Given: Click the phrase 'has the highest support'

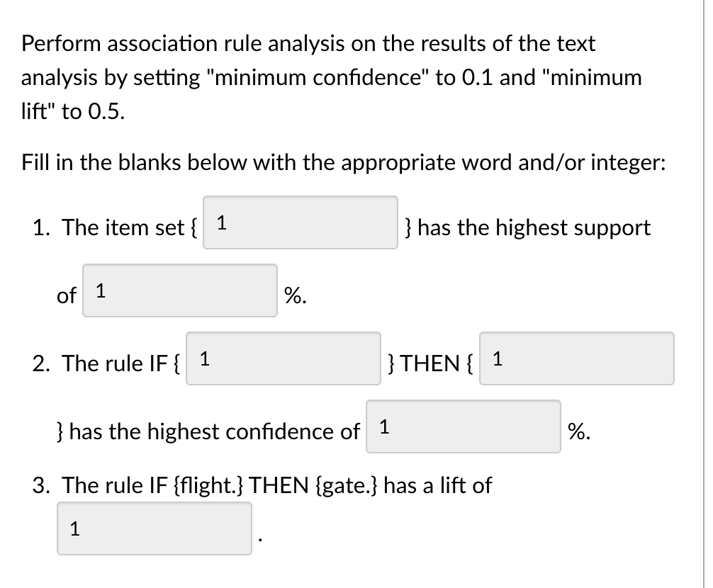Looking at the screenshot, I should pyautogui.click(x=530, y=227).
